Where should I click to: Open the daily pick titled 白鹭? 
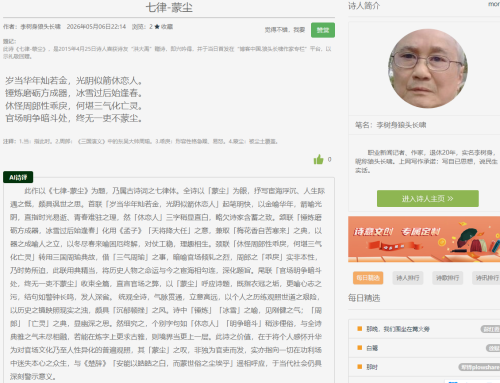coord(372,348)
